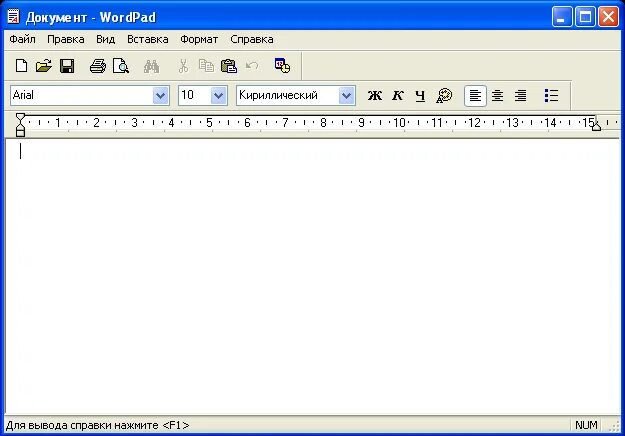Image resolution: width=625 pixels, height=436 pixels.
Task: Click the Copy icon in the toolbar
Action: [x=206, y=66]
